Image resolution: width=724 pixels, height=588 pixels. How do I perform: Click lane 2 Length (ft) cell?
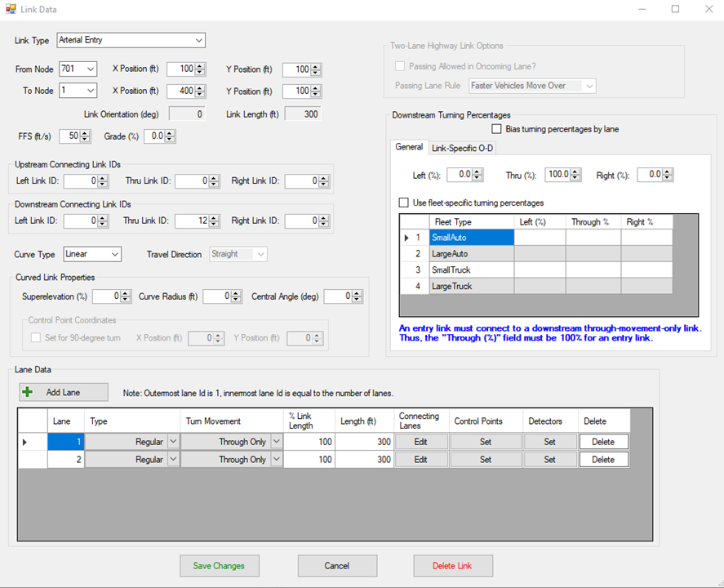tap(364, 459)
